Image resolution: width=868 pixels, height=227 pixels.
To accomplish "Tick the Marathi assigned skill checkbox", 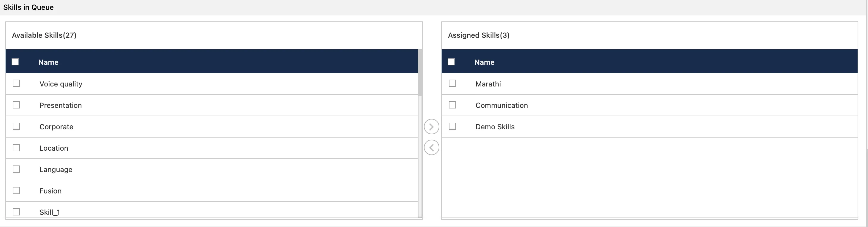I will pos(452,83).
